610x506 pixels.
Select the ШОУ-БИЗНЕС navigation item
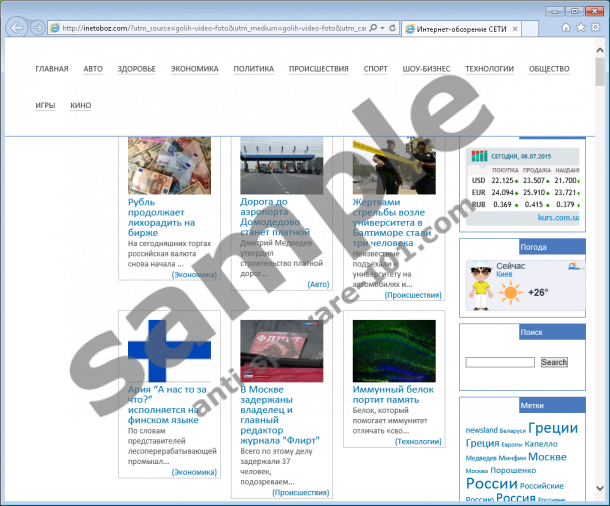[426, 69]
